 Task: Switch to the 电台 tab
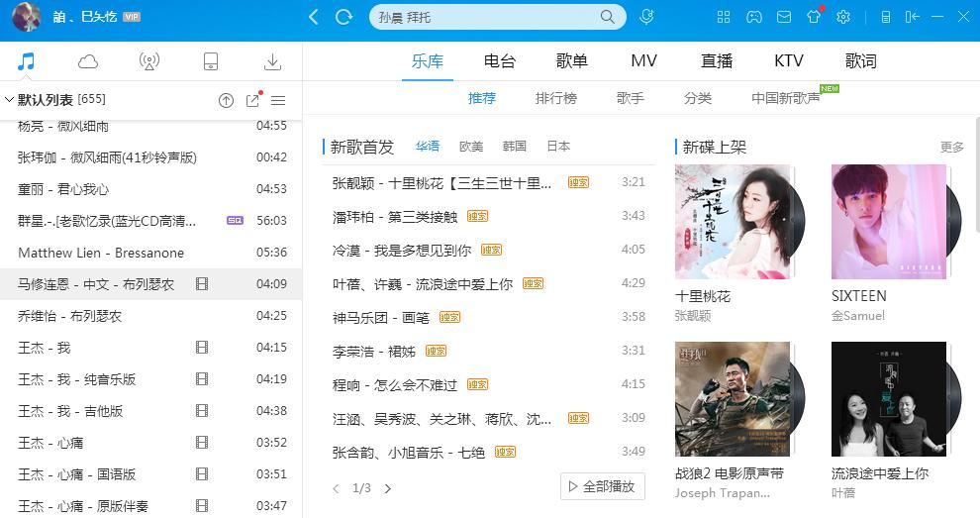(500, 60)
